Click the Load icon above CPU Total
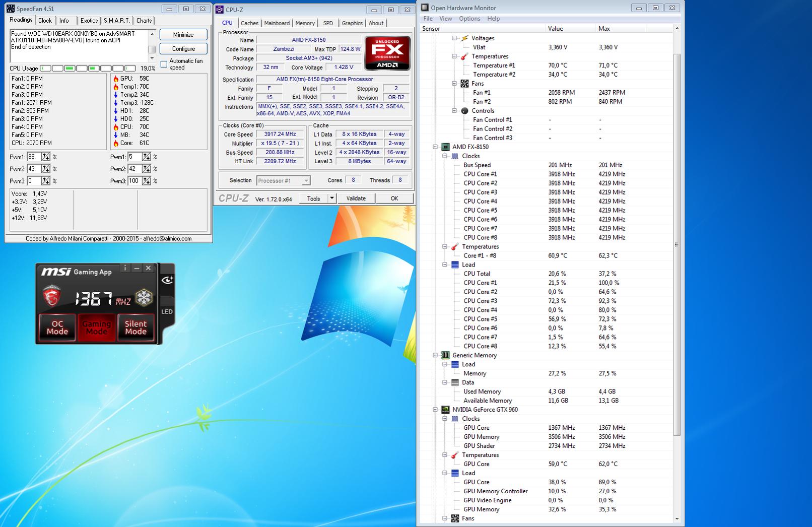 coord(455,265)
